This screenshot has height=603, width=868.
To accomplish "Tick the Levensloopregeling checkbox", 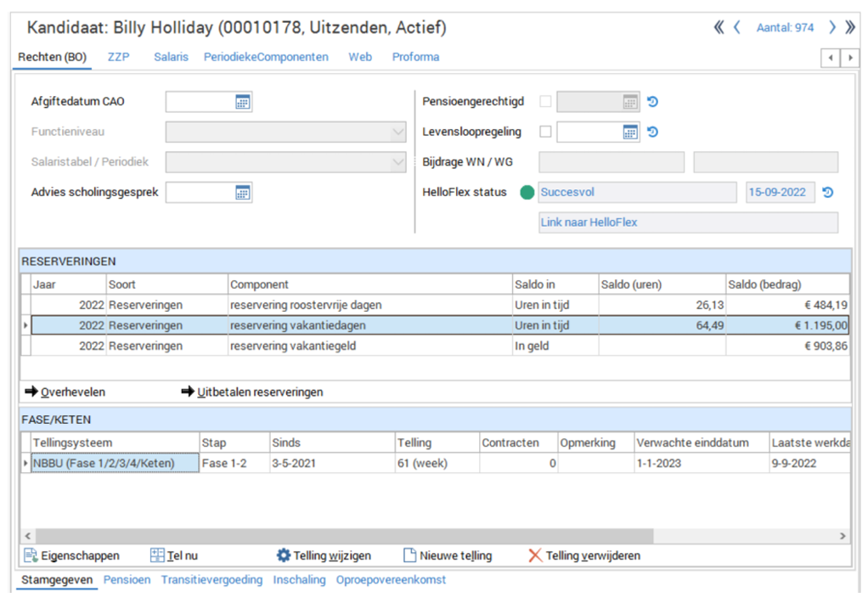I will point(545,132).
